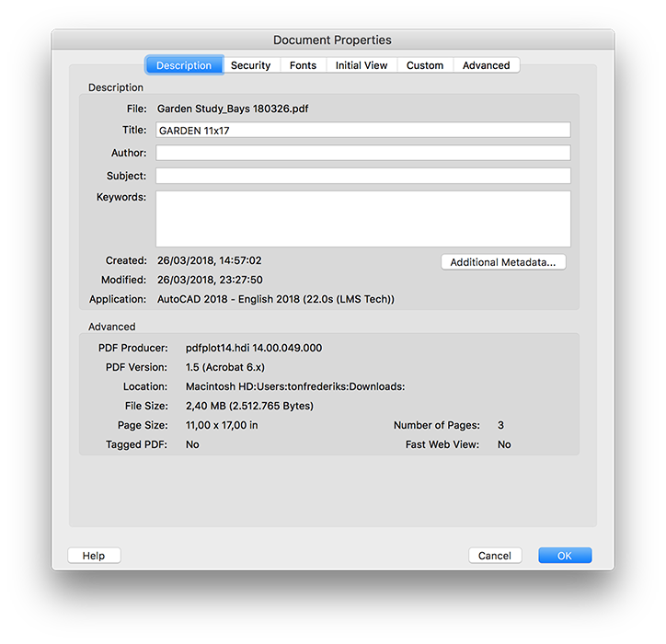Screen dimensions: 666x644
Task: Select created date 26/03/2018, 14:57:02
Action: (x=210, y=260)
